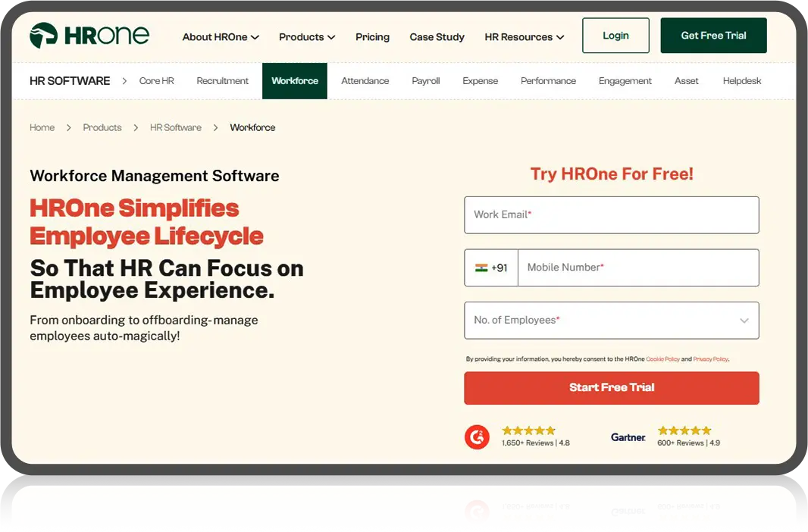
Task: Open the +91 country code selector
Action: 491,267
